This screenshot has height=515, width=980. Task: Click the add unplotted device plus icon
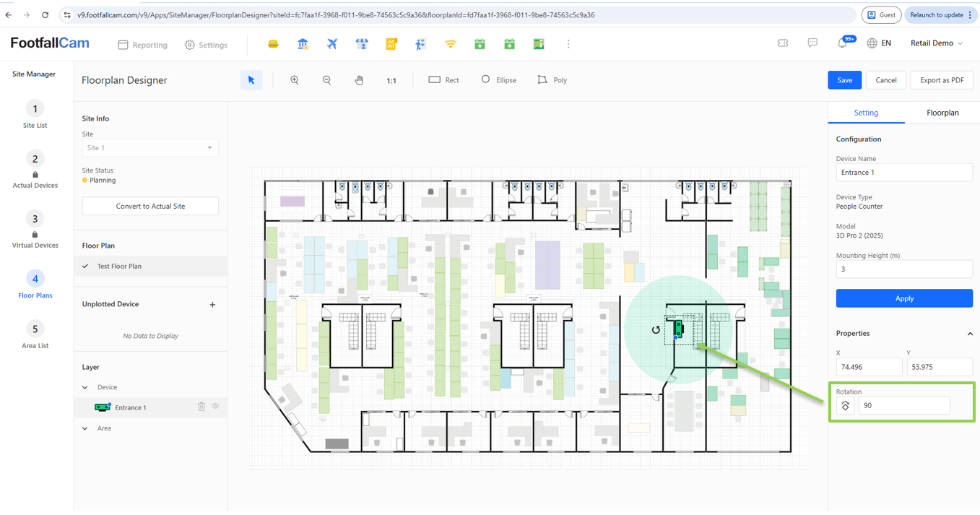212,305
